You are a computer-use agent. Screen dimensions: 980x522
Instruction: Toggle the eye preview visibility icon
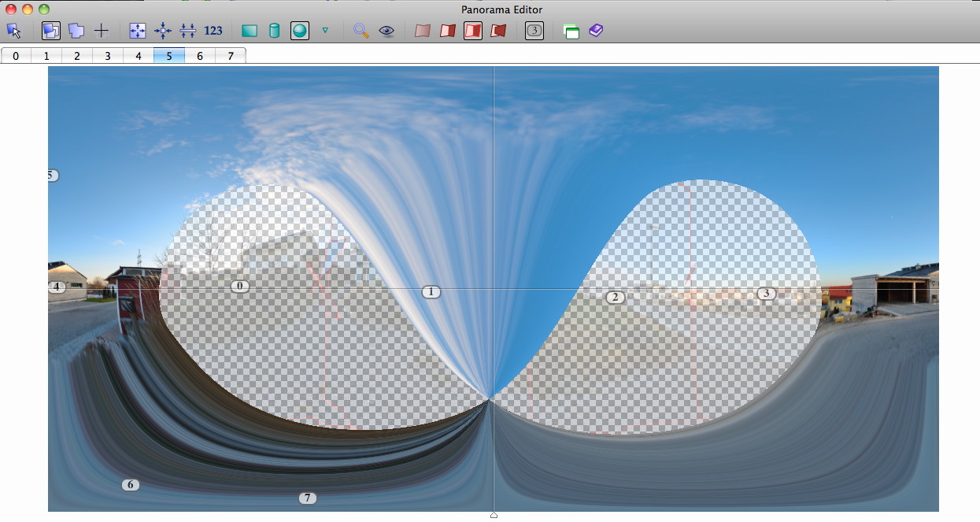coord(386,31)
